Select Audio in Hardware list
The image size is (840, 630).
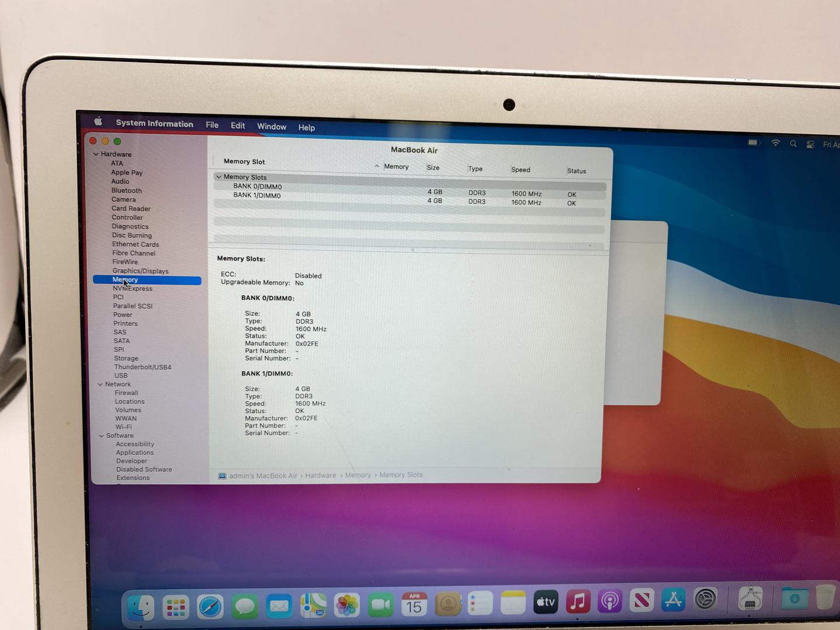(x=120, y=181)
